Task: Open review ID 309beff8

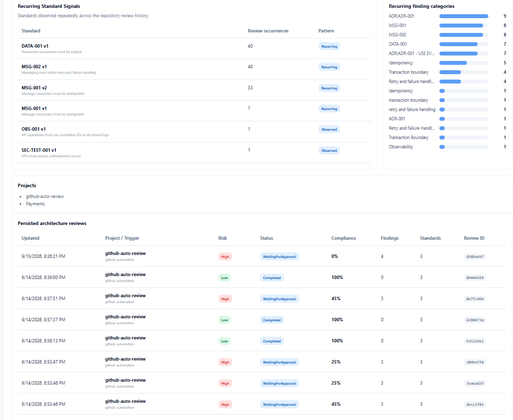Action: tap(475, 363)
